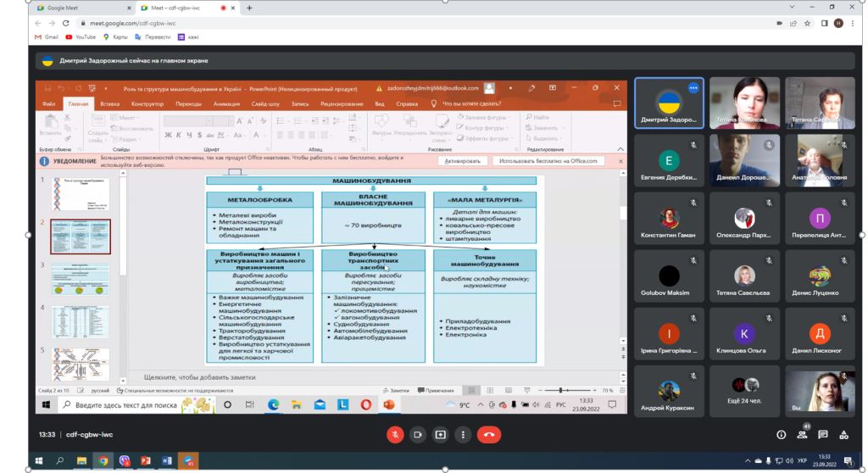This screenshot has height=473, width=868.
Task: Switch to the Рецензирование ribbon tab
Action: (x=342, y=103)
